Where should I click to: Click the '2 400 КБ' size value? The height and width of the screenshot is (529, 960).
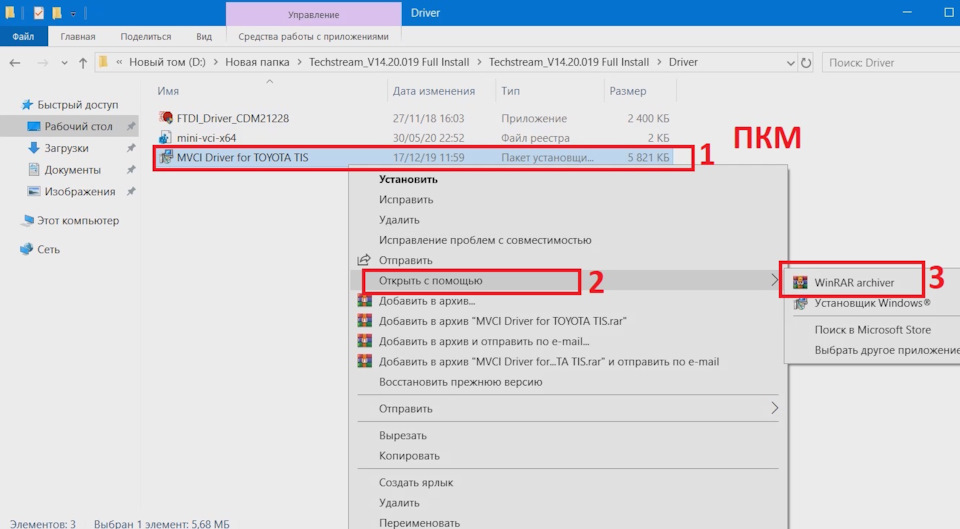click(648, 118)
